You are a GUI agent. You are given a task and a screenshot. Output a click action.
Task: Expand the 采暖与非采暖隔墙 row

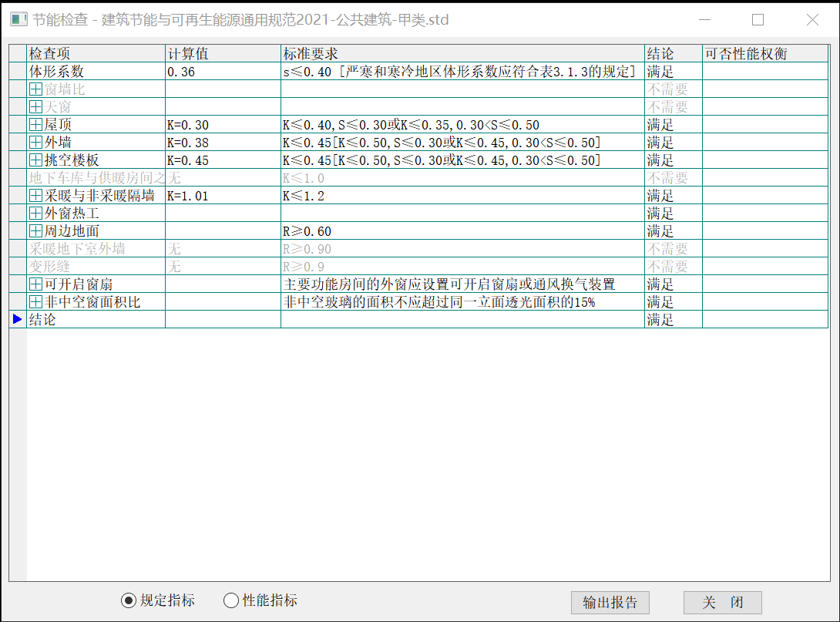[35, 196]
